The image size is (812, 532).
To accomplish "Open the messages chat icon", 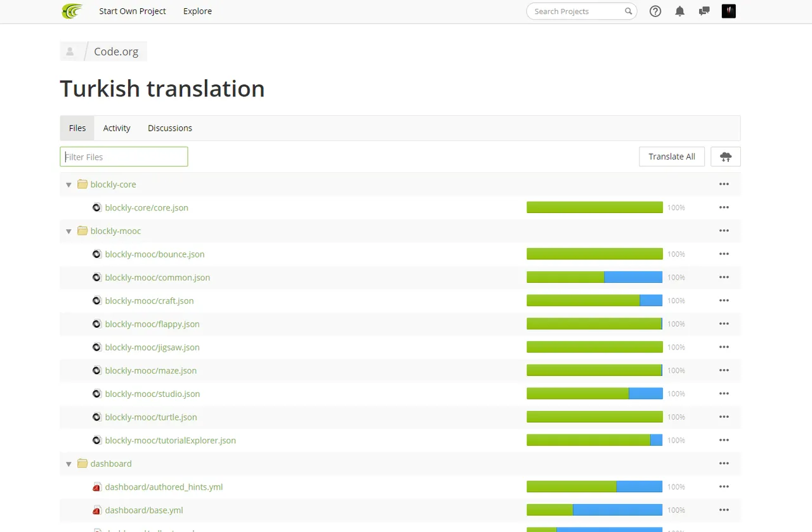I will click(x=704, y=11).
